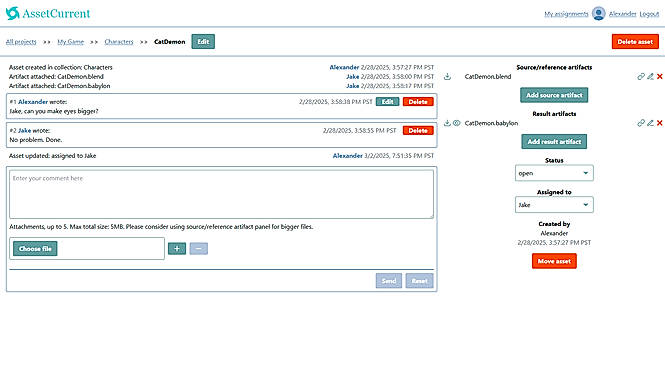Download the CatDemon.babylon result artifact
The width and height of the screenshot is (665, 368).
[x=447, y=123]
